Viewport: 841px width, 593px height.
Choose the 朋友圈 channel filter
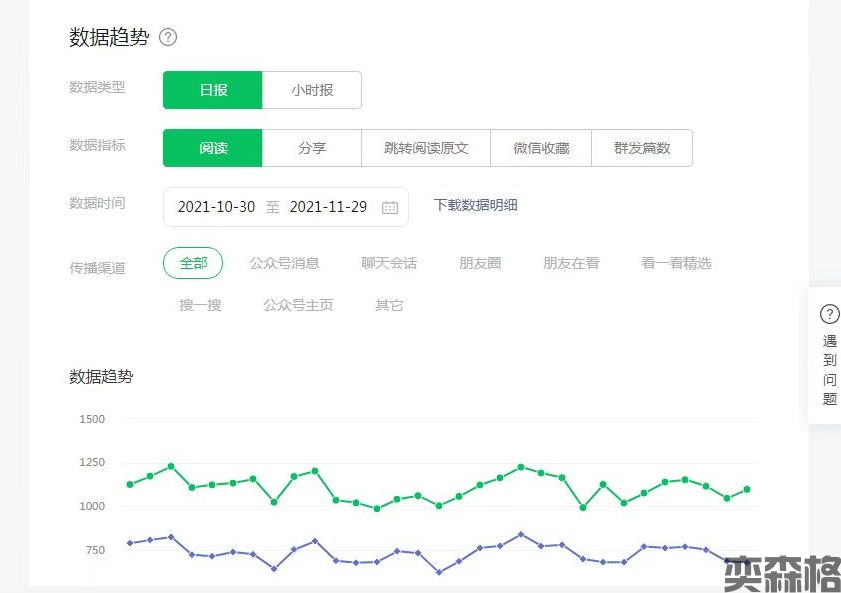pos(480,263)
